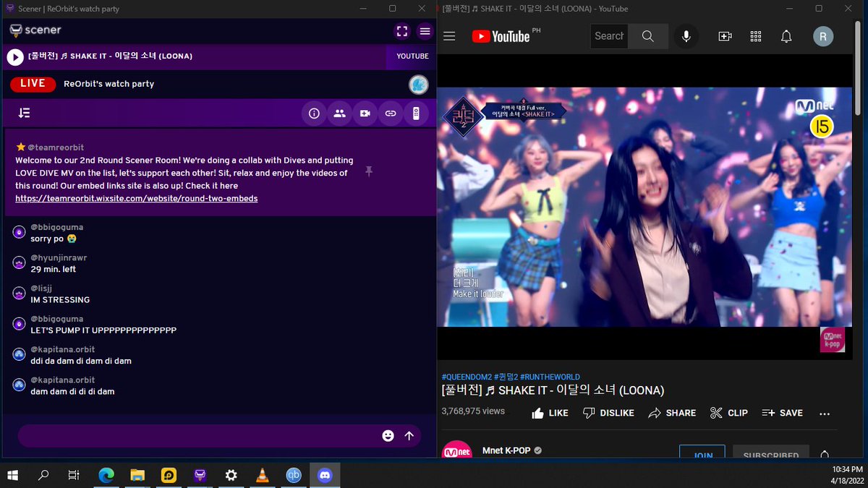Screen dimensions: 868x488
Task: Click the avatar of the 'dam dam di di di dam' message
Action: pyautogui.click(x=20, y=385)
